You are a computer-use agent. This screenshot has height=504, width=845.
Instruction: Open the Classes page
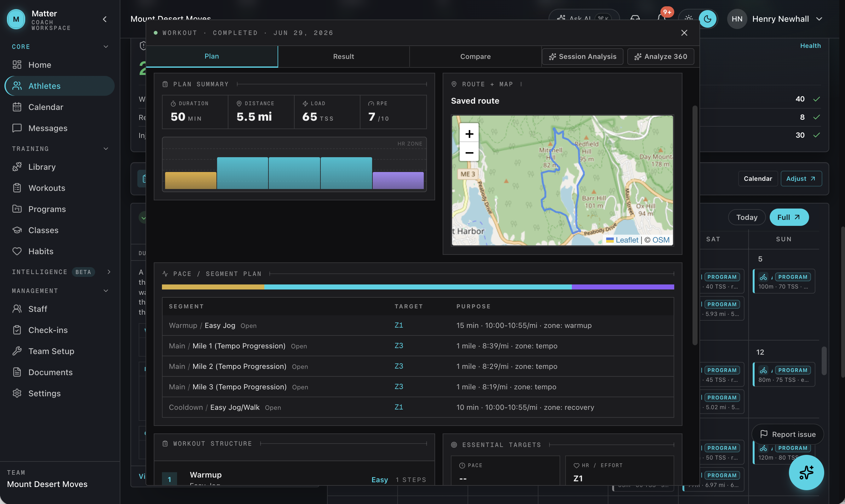pos(60,230)
